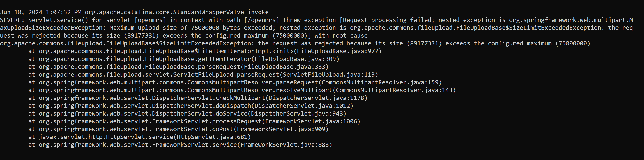Click the ServletFileUpload.java:113 stack frame
This screenshot has height=160, width=644.
tap(203, 74)
